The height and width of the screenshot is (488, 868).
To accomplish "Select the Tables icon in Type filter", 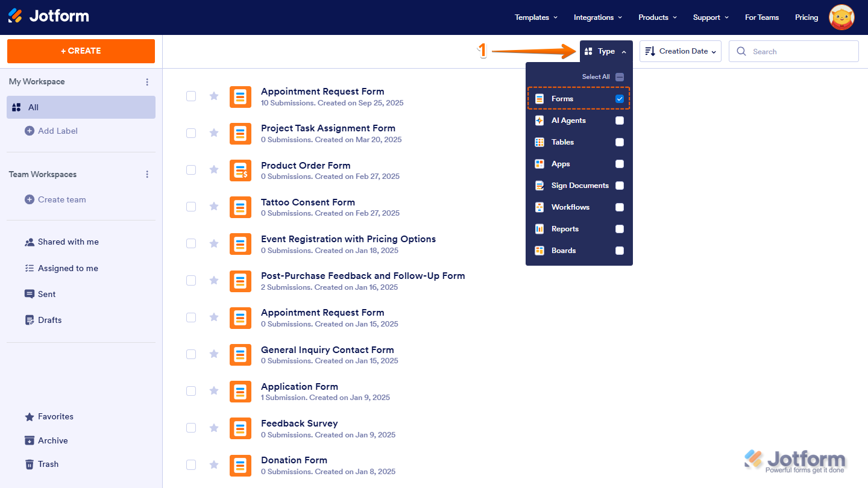I will [539, 142].
